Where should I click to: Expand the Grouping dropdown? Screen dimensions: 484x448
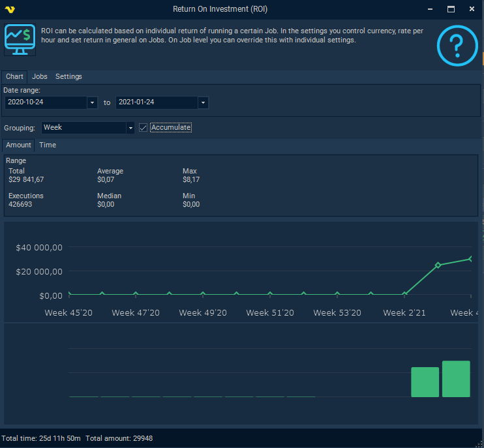(x=130, y=128)
